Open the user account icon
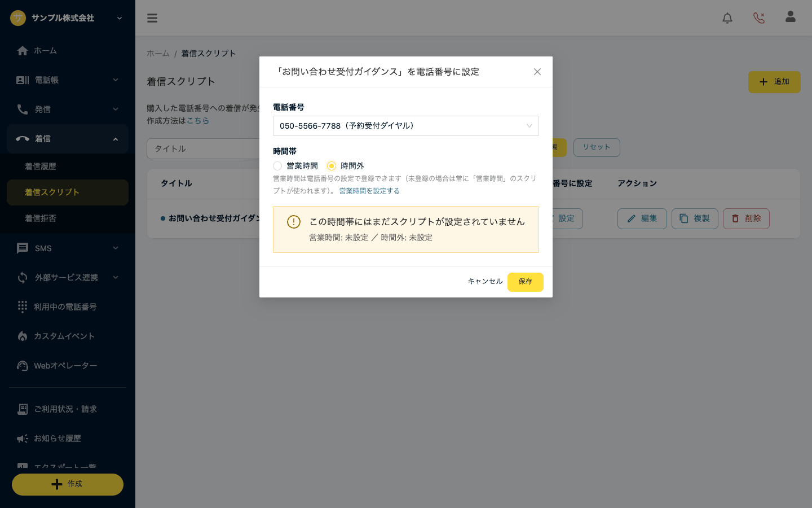This screenshot has height=508, width=812. (791, 17)
